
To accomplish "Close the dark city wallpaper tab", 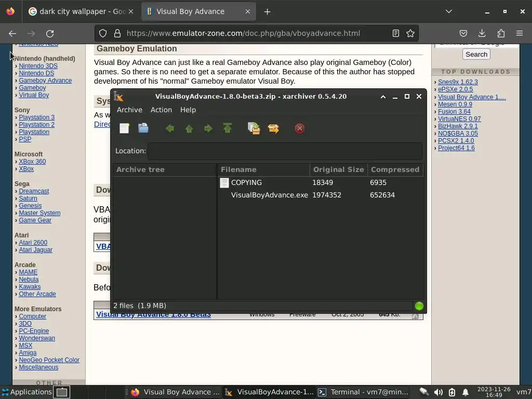I will (131, 11).
